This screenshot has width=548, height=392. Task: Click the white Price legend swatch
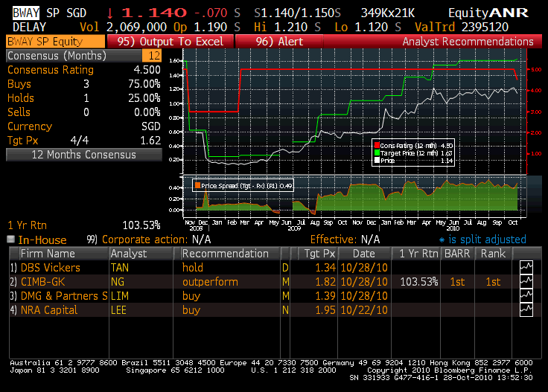click(377, 160)
